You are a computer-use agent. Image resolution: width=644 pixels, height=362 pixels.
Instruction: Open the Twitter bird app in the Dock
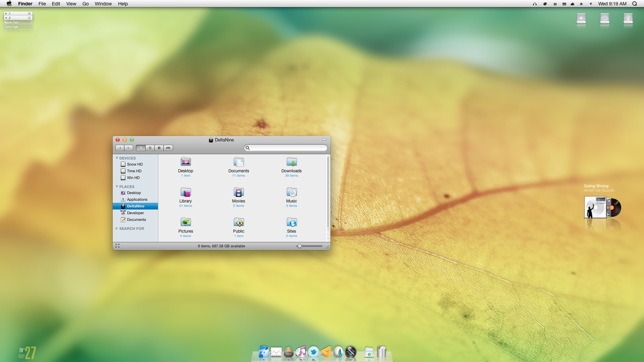pyautogui.click(x=313, y=352)
